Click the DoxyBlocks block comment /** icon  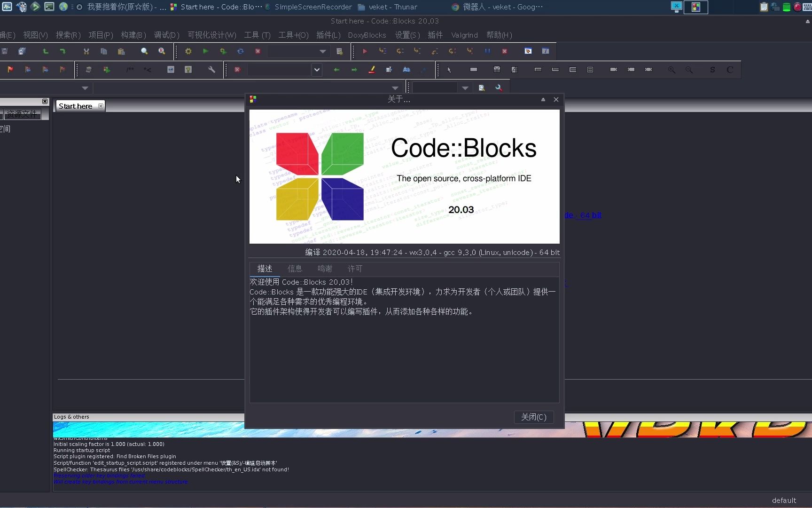coord(130,70)
